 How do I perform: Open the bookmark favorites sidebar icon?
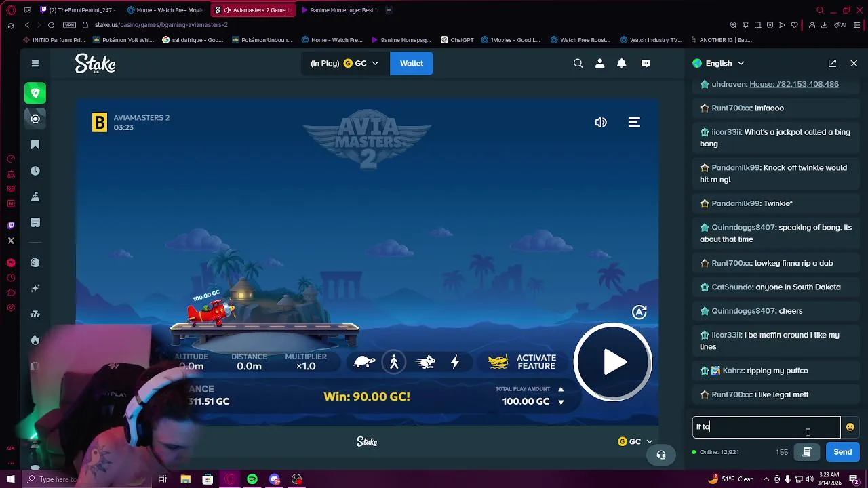click(x=35, y=145)
